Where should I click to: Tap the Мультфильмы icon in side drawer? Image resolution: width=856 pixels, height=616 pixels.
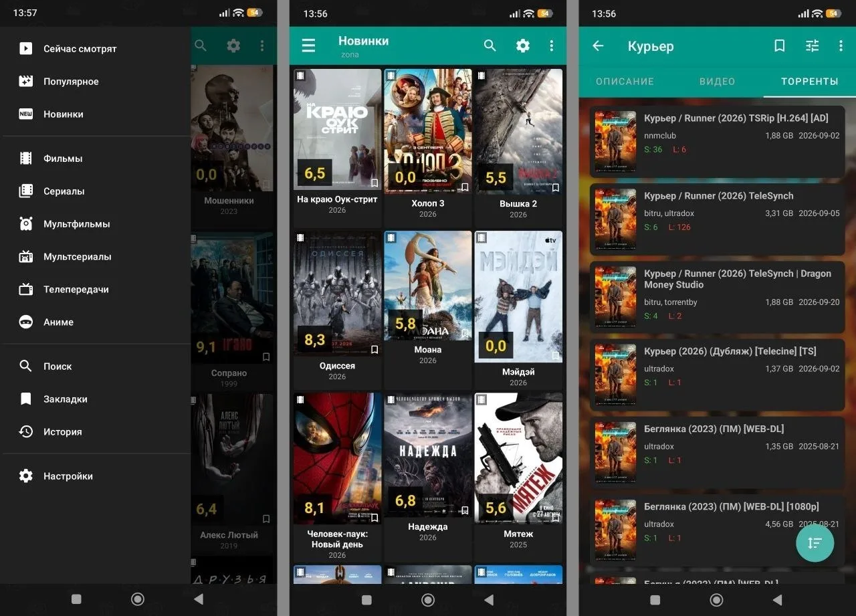(x=25, y=223)
